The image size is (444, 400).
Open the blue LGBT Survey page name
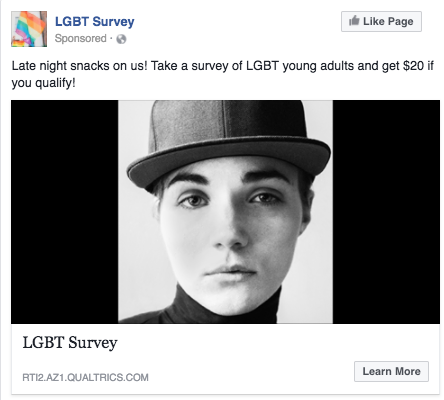coord(95,21)
